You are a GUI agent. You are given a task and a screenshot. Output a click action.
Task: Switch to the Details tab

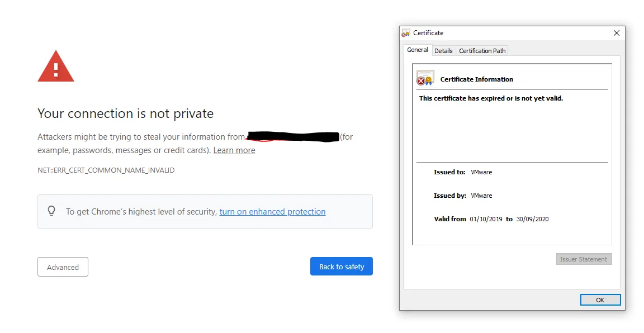(x=443, y=51)
